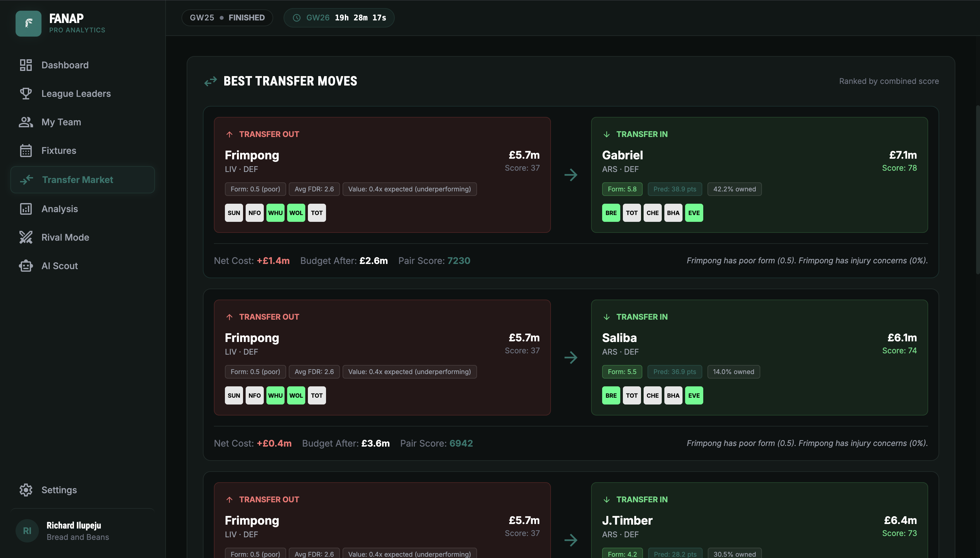Click Transfer Out up-arrow icon in Gabriel pair
This screenshot has height=558, width=980.
229,134
